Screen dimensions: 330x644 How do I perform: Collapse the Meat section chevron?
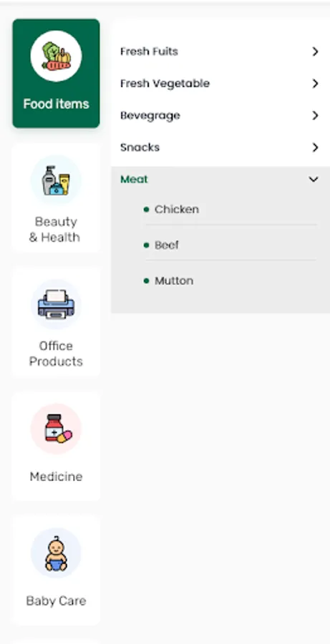pyautogui.click(x=314, y=180)
